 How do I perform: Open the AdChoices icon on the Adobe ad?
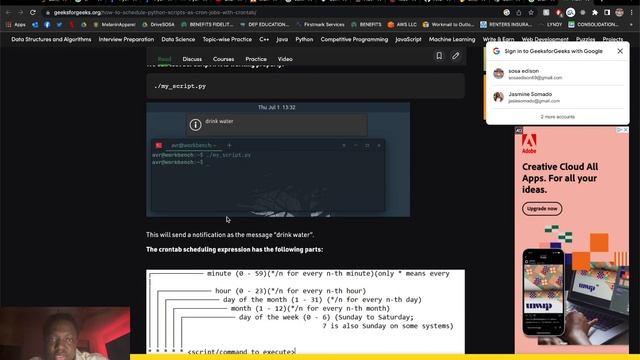click(620, 130)
